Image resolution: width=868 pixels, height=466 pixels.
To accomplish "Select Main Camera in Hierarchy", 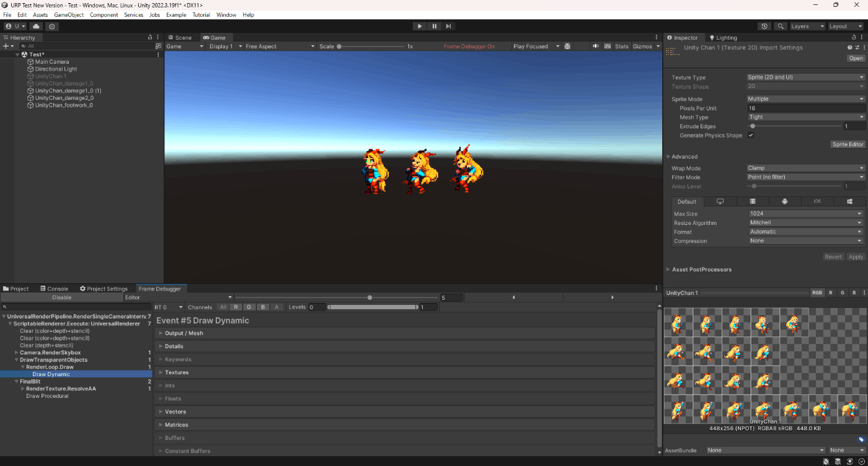I will click(52, 62).
